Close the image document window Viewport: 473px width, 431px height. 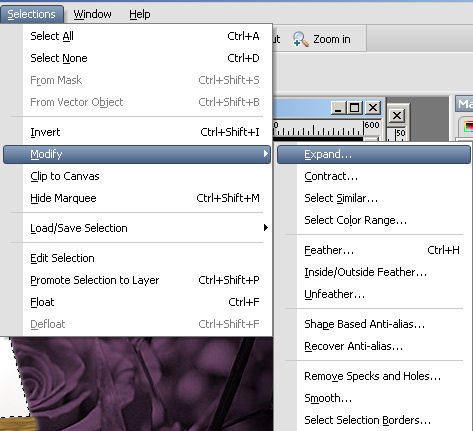(373, 108)
